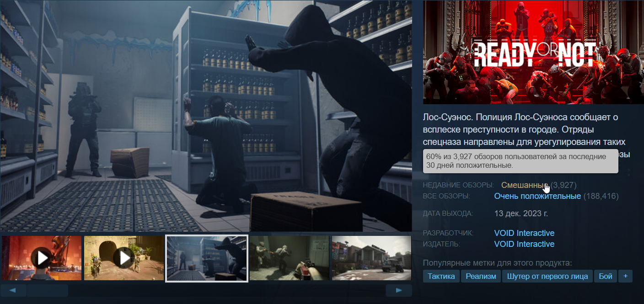Play the second video thumbnail with arched doorway

[124, 258]
